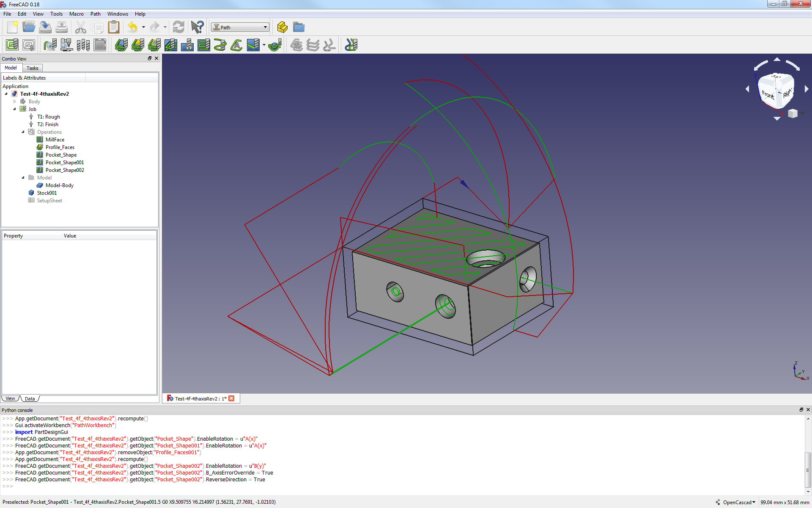Select Pocket_Shape001 operation
The width and height of the screenshot is (812, 508).
[x=65, y=163]
